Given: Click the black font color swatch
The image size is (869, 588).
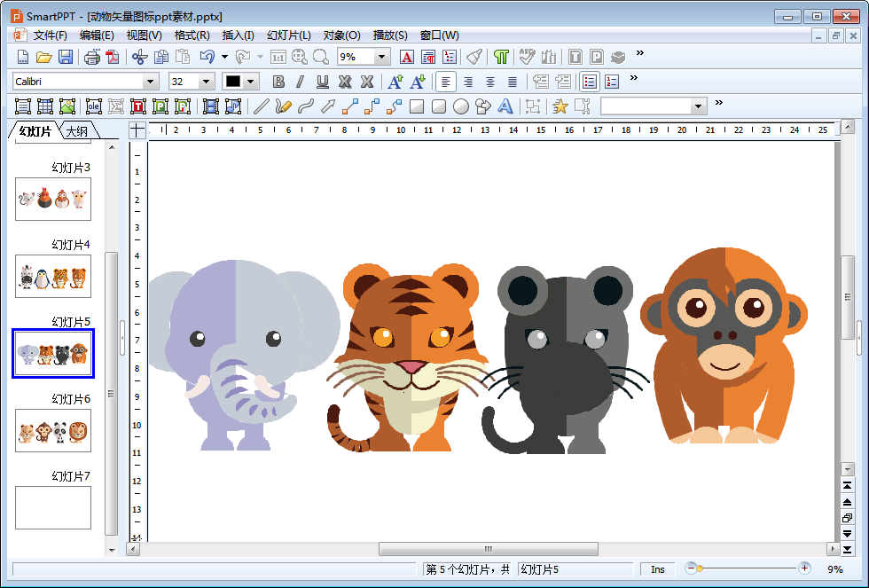Looking at the screenshot, I should 233,82.
